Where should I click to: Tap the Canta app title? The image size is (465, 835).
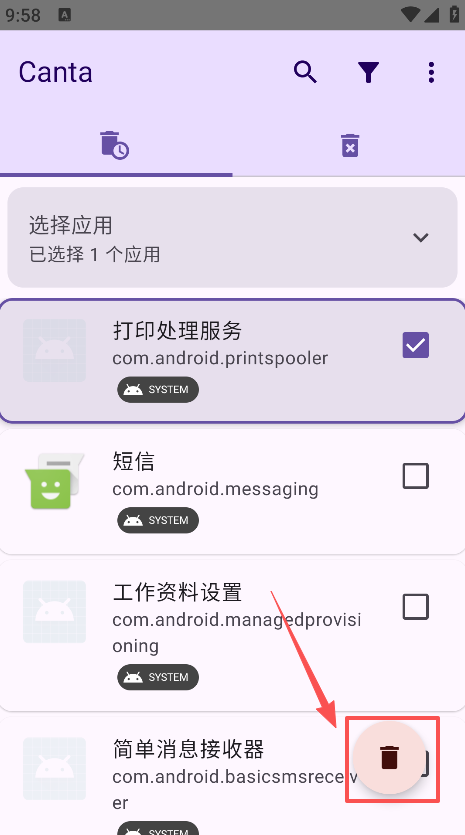55,72
